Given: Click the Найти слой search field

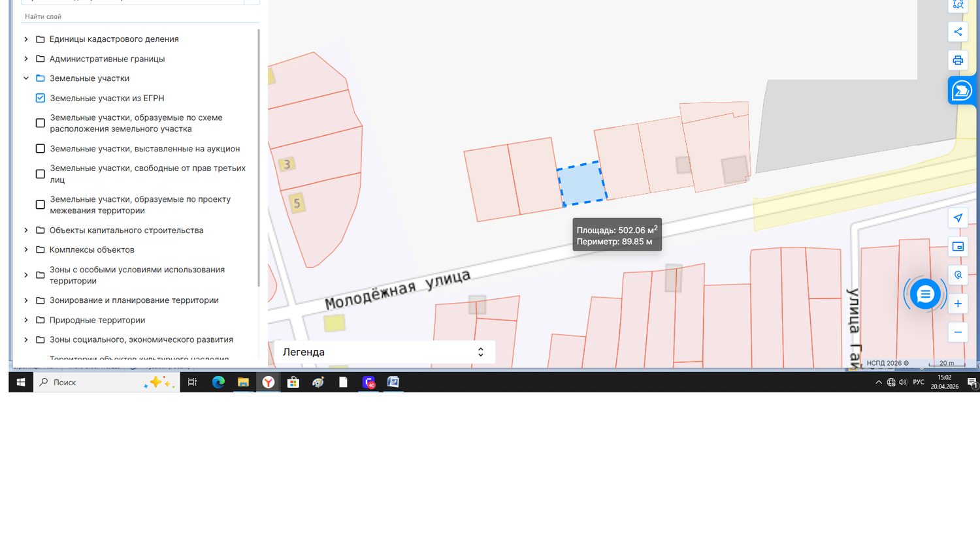Looking at the screenshot, I should 140,16.
